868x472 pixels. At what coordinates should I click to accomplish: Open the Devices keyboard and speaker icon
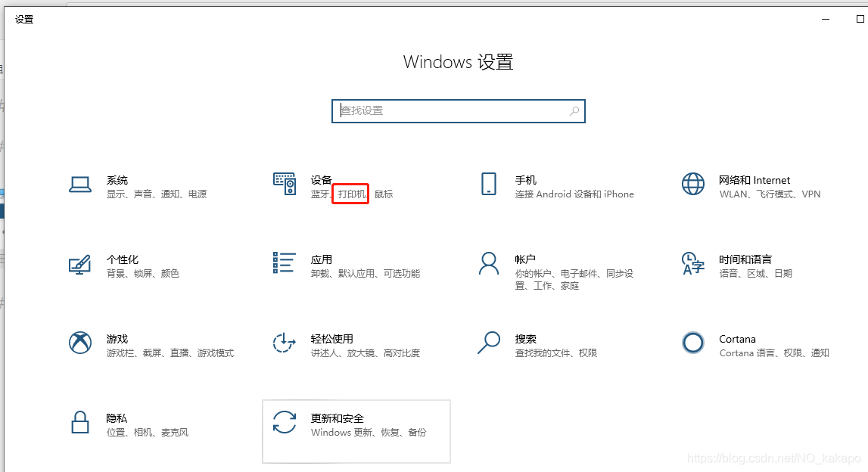pos(285,184)
